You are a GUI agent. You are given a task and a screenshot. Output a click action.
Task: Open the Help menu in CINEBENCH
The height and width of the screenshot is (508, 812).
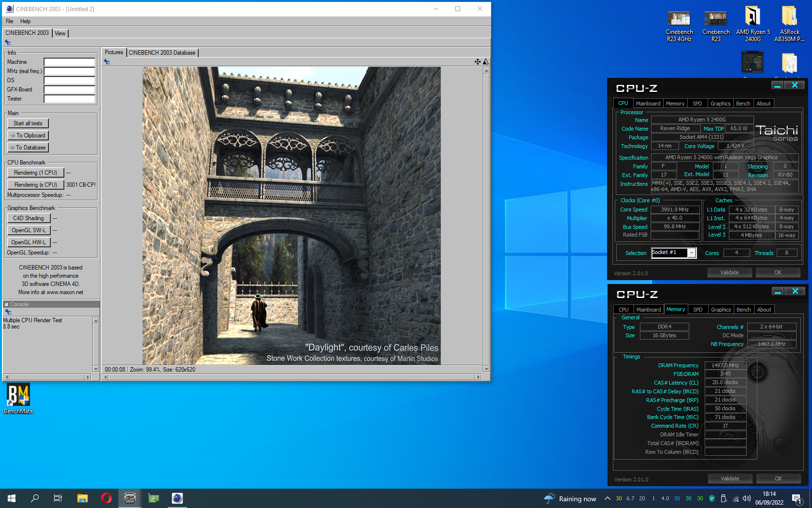point(25,21)
